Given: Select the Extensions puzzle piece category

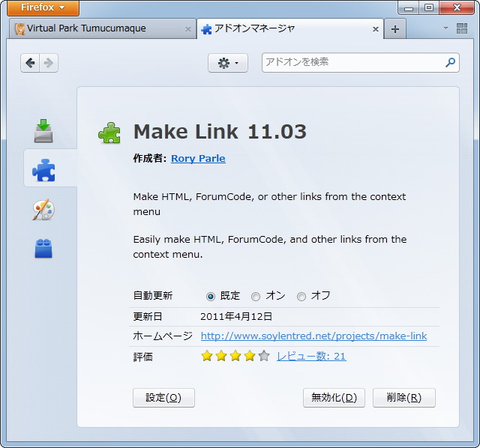Looking at the screenshot, I should (x=43, y=170).
